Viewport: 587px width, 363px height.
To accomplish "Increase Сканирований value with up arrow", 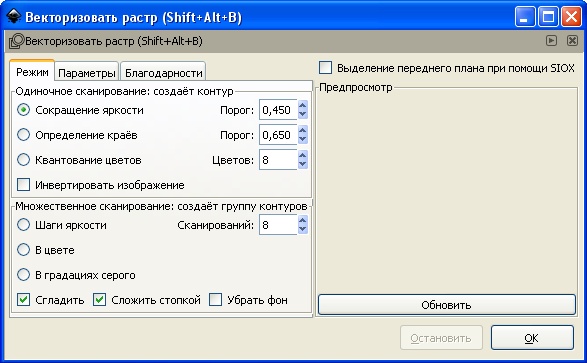I will coord(302,220).
